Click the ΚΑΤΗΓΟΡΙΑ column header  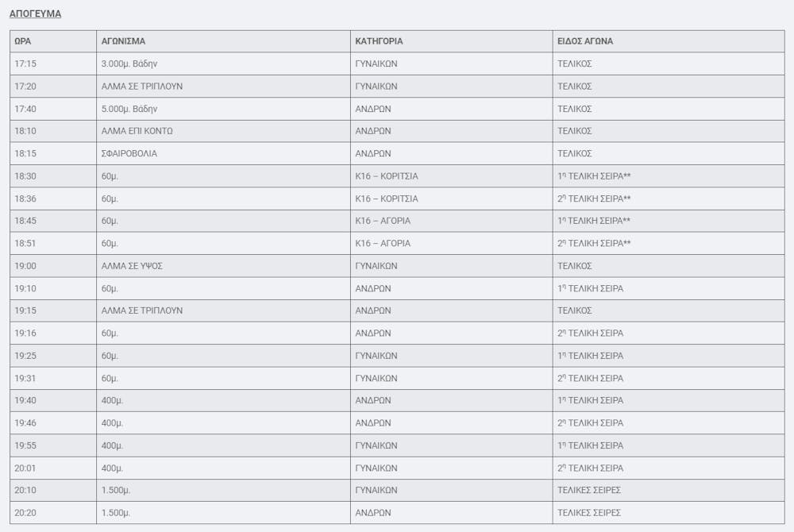coord(379,41)
